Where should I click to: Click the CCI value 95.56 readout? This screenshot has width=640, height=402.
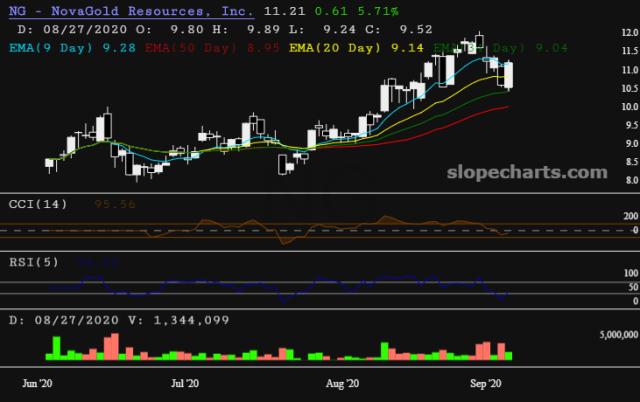pos(114,204)
